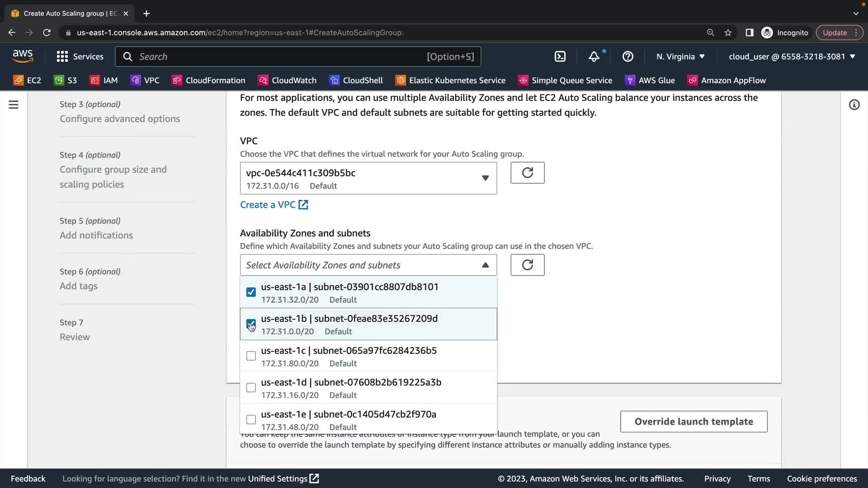This screenshot has width=868, height=488.
Task: Open the N. Virginia region dropdown
Action: coord(680,56)
